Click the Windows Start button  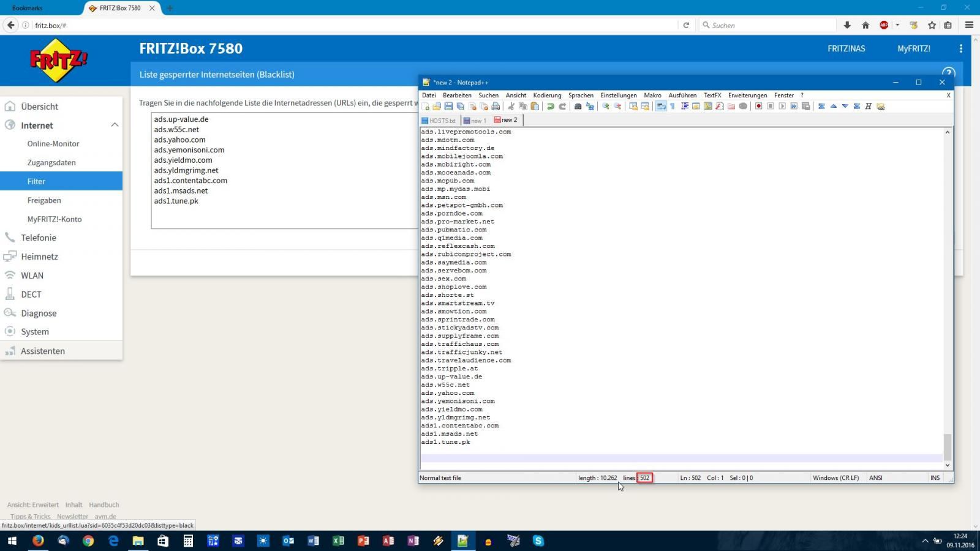pyautogui.click(x=12, y=541)
